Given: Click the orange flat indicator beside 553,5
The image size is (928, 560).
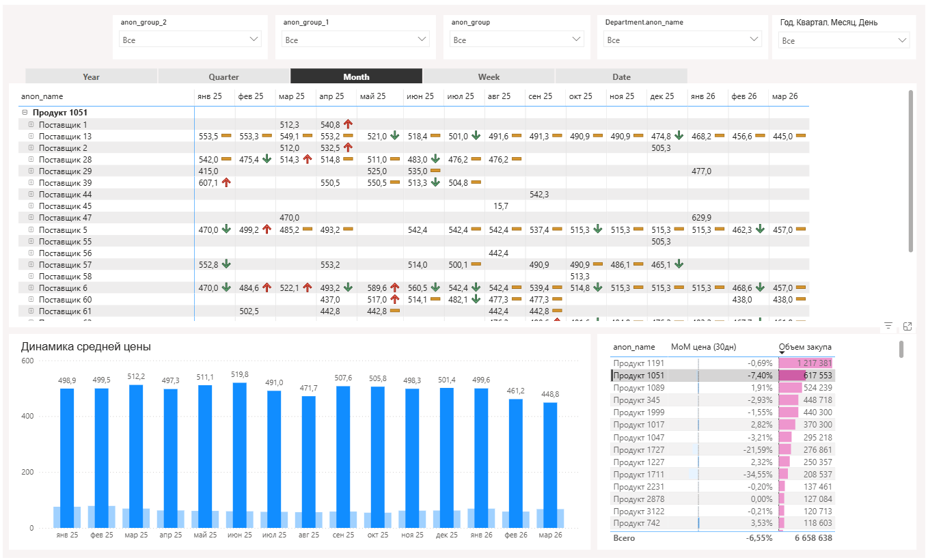Looking at the screenshot, I should 226,137.
